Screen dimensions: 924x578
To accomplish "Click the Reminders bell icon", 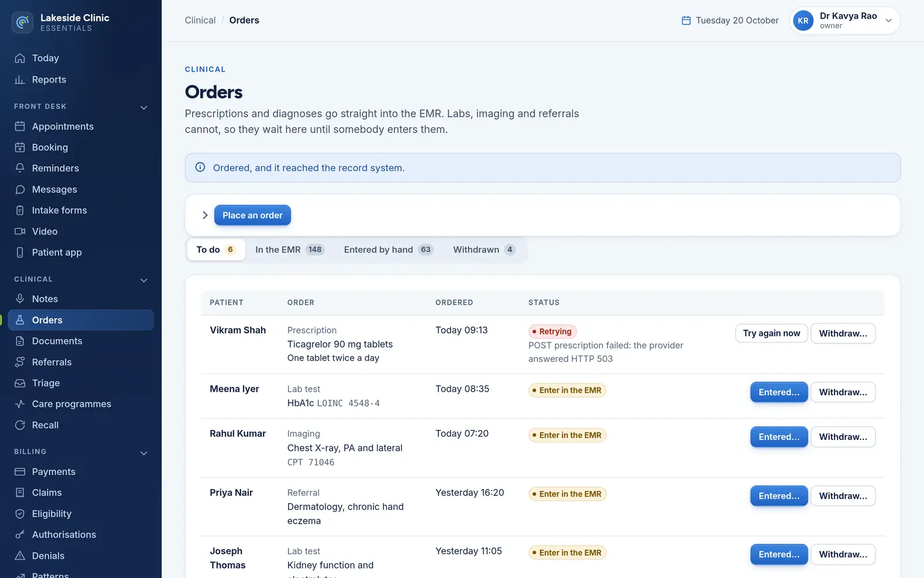I will click(x=20, y=168).
